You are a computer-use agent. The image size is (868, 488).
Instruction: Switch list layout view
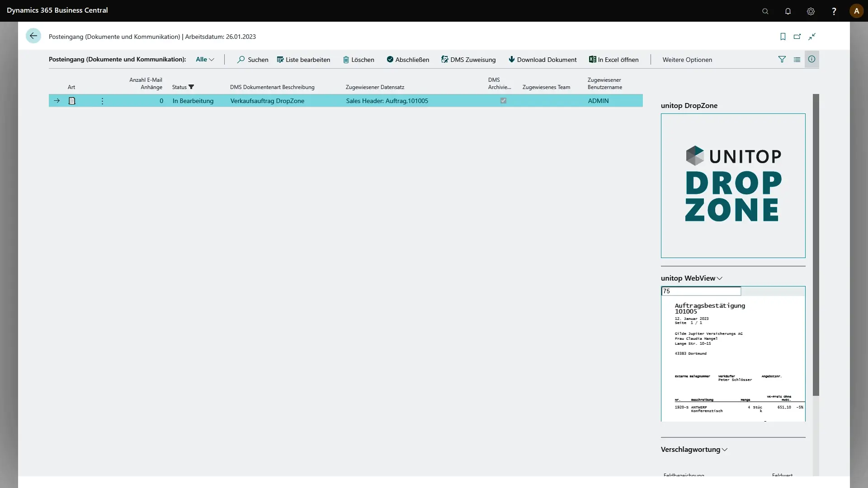tap(797, 59)
